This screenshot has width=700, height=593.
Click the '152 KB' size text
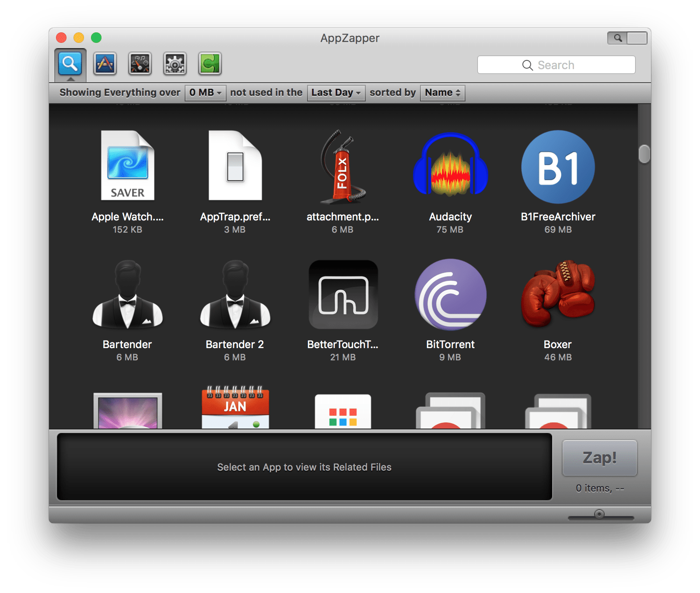pos(127,230)
